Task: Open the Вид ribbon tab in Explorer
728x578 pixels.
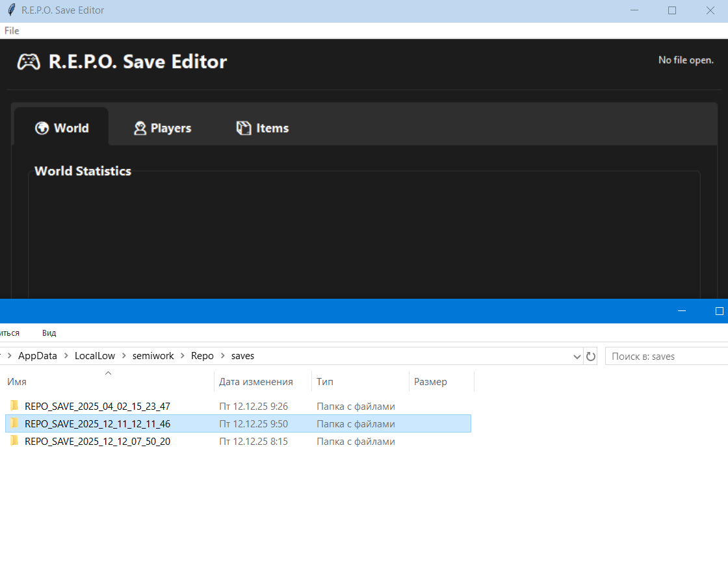Action: (x=49, y=333)
